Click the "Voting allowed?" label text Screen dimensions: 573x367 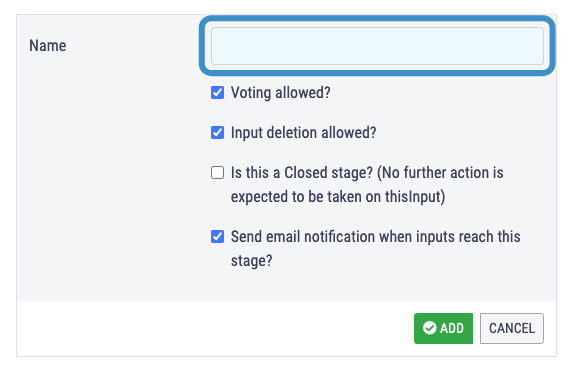(281, 93)
